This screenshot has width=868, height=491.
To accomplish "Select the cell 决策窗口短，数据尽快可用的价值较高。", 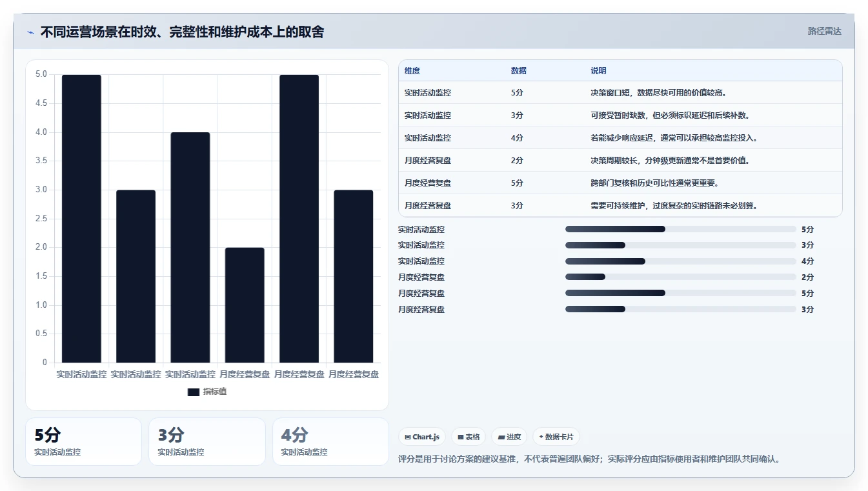I will click(x=660, y=93).
